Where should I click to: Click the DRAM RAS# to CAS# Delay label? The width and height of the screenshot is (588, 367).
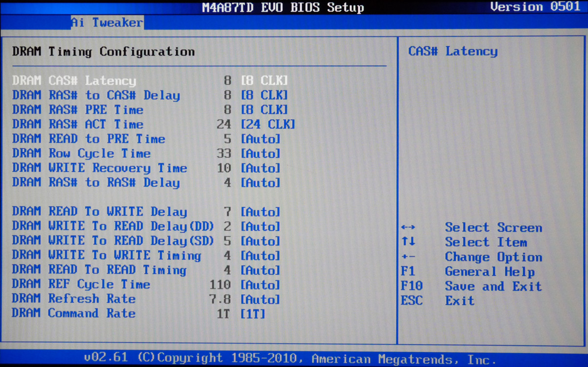[96, 95]
